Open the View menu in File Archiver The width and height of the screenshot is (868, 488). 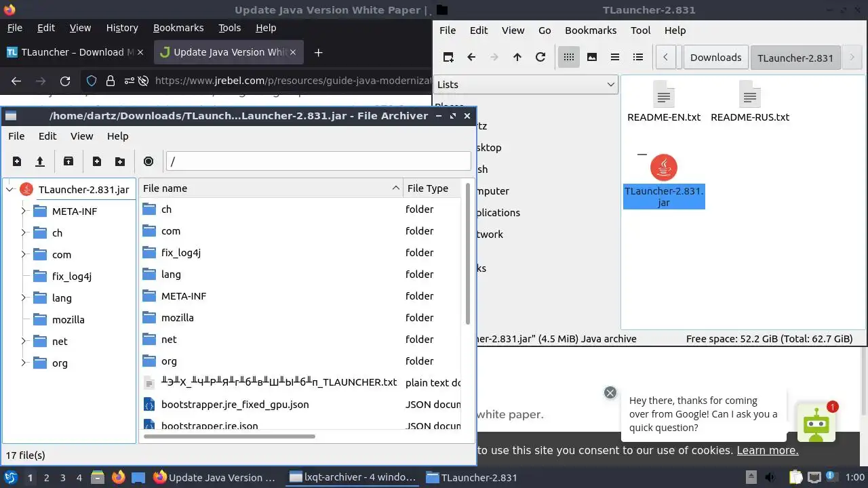tap(81, 136)
